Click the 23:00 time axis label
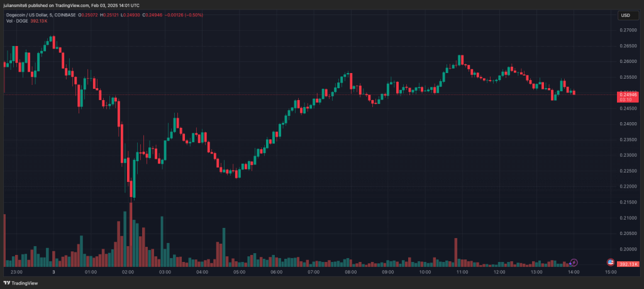 pos(16,272)
